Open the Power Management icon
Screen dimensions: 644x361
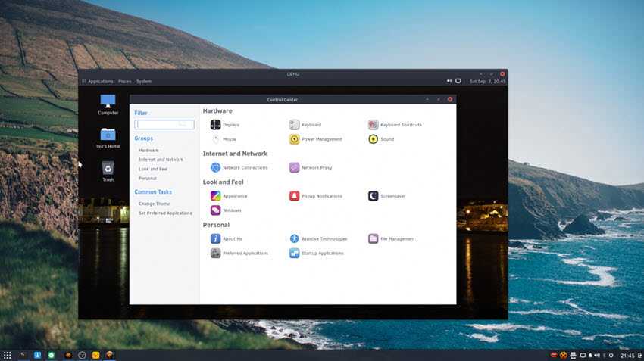pyautogui.click(x=295, y=139)
